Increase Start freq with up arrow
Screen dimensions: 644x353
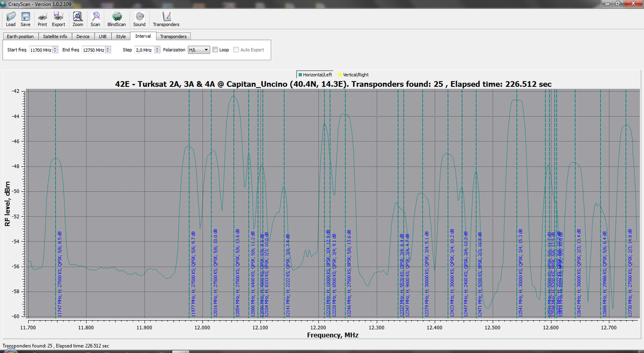[55, 48]
